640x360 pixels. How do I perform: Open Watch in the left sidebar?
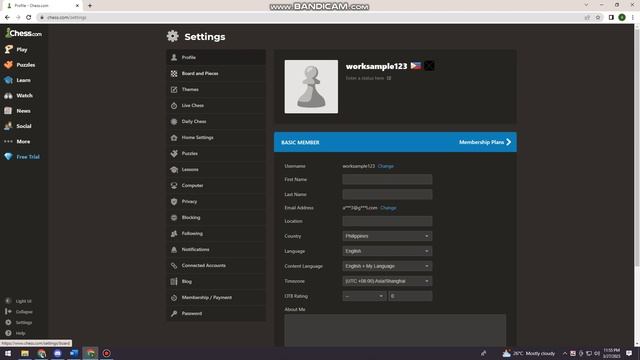pyautogui.click(x=18, y=96)
